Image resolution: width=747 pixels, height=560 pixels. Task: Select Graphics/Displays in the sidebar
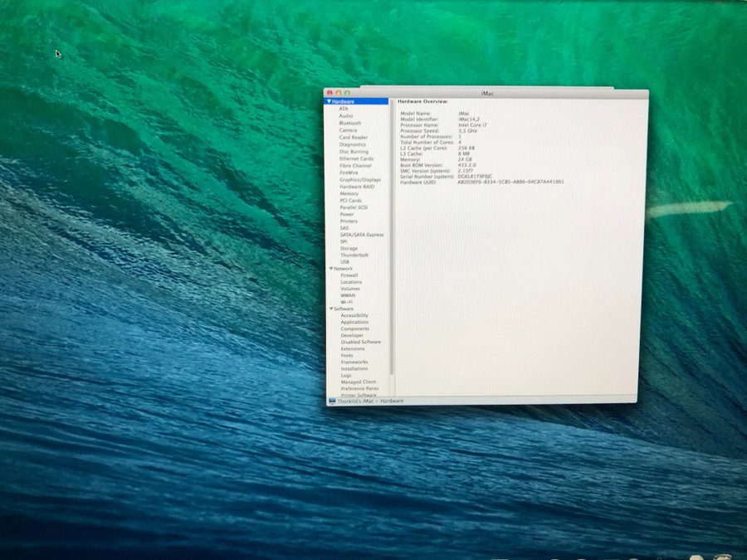click(360, 179)
